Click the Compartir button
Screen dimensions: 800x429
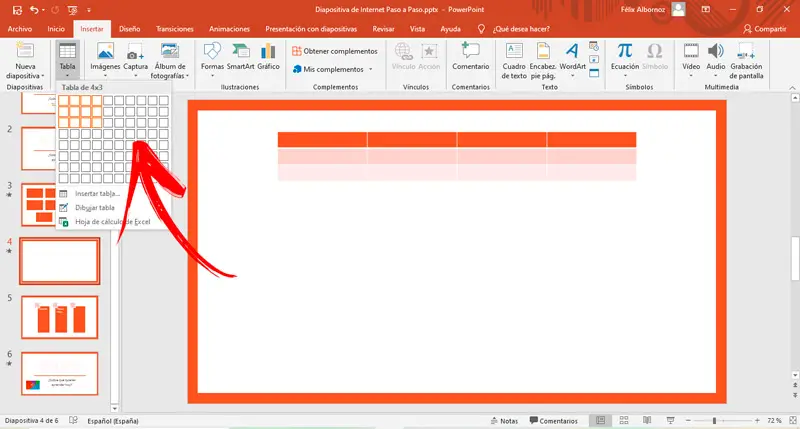(764, 29)
